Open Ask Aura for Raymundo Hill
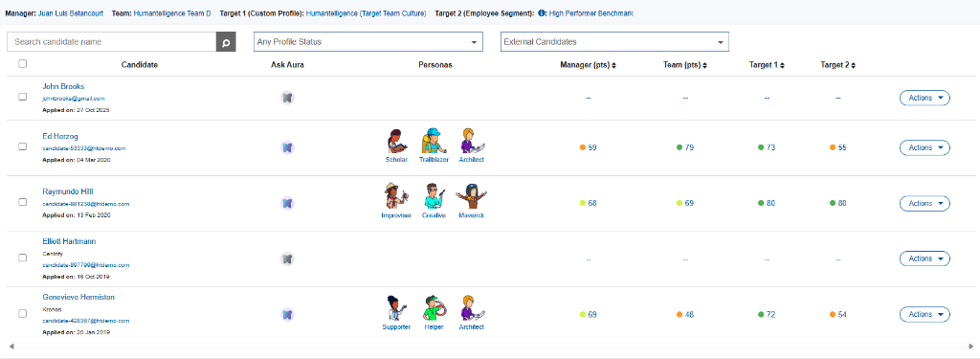980x359 pixels. point(287,203)
